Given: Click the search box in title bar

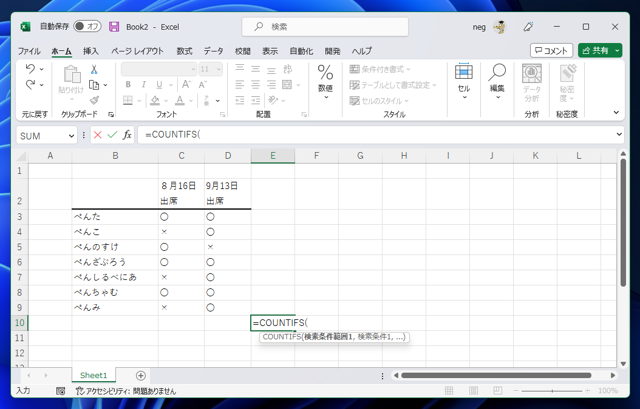Looking at the screenshot, I should (x=325, y=27).
